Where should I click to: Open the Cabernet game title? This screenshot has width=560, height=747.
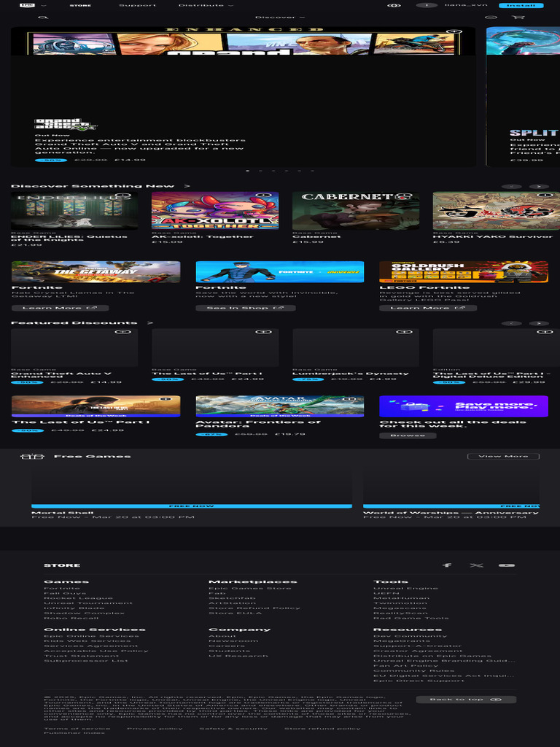coord(316,237)
